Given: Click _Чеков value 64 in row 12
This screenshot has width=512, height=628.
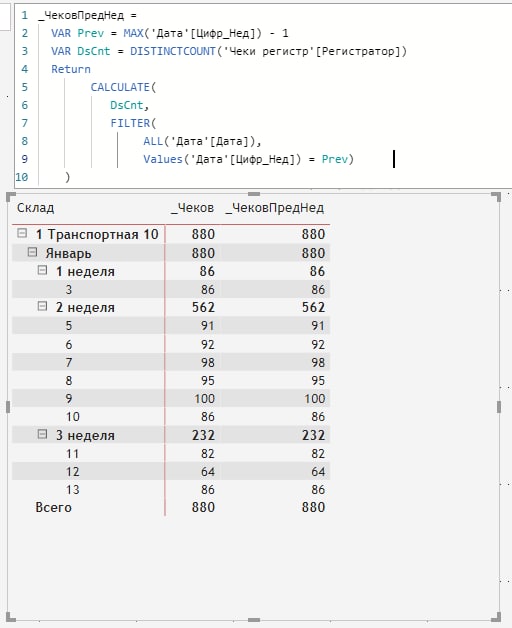Looking at the screenshot, I should (208, 472).
